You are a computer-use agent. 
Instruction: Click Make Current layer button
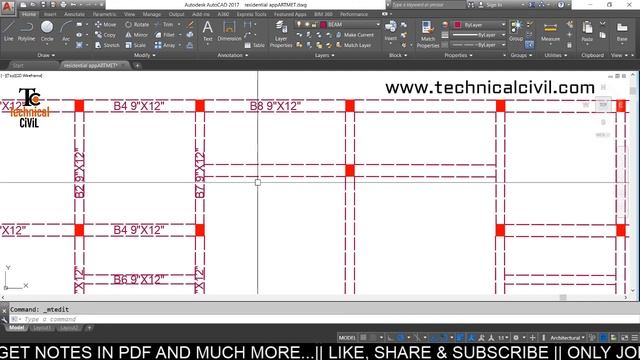pyautogui.click(x=355, y=35)
